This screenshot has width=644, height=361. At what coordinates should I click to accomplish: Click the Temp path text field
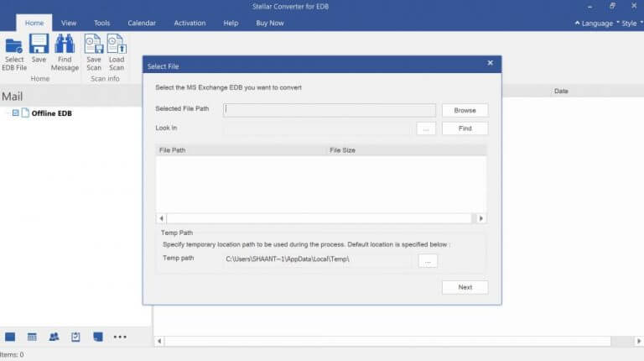tap(319, 259)
